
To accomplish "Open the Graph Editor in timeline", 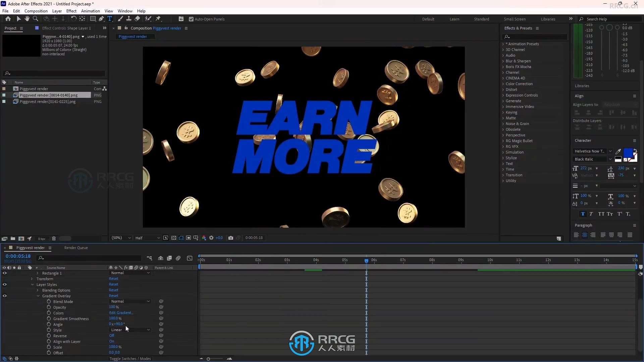I will coord(190,258).
